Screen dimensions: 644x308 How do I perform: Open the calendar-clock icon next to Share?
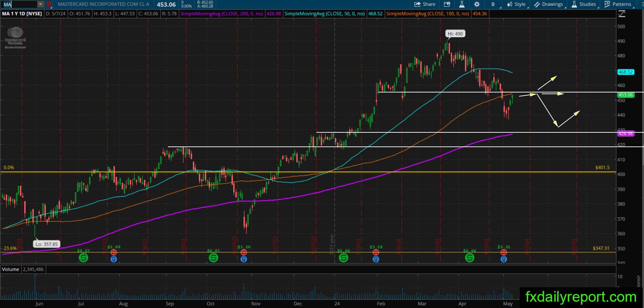tap(447, 4)
